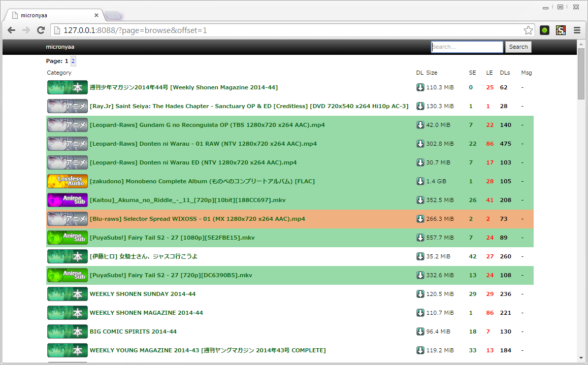The height and width of the screenshot is (365, 588).
Task: Click the 1.4 GiB size value
Action: [x=436, y=181]
